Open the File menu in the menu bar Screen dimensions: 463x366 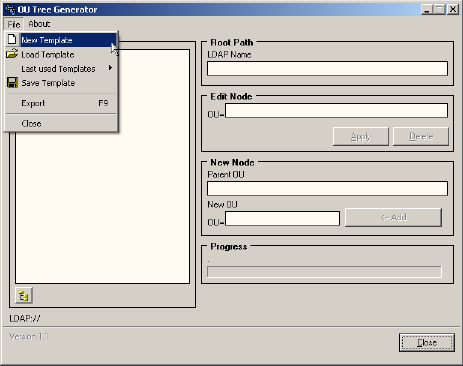click(x=14, y=24)
